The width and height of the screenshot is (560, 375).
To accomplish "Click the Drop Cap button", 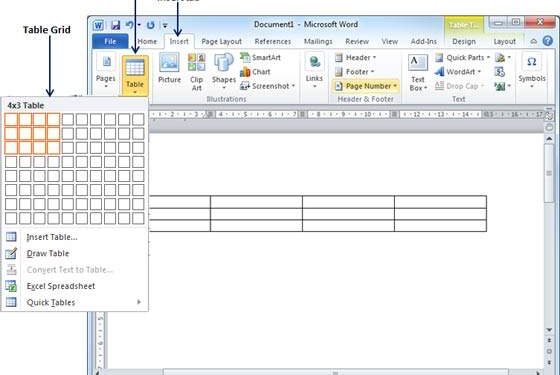I will [460, 86].
